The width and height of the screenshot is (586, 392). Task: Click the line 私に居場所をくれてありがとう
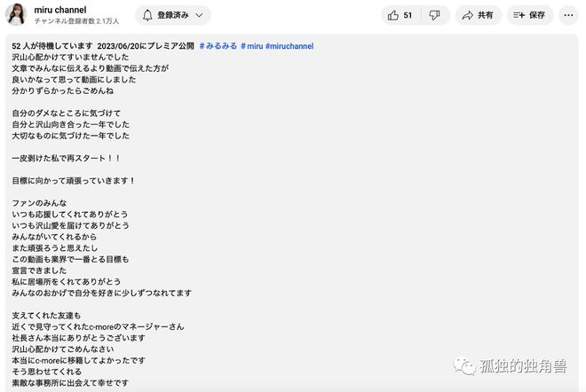coord(67,281)
